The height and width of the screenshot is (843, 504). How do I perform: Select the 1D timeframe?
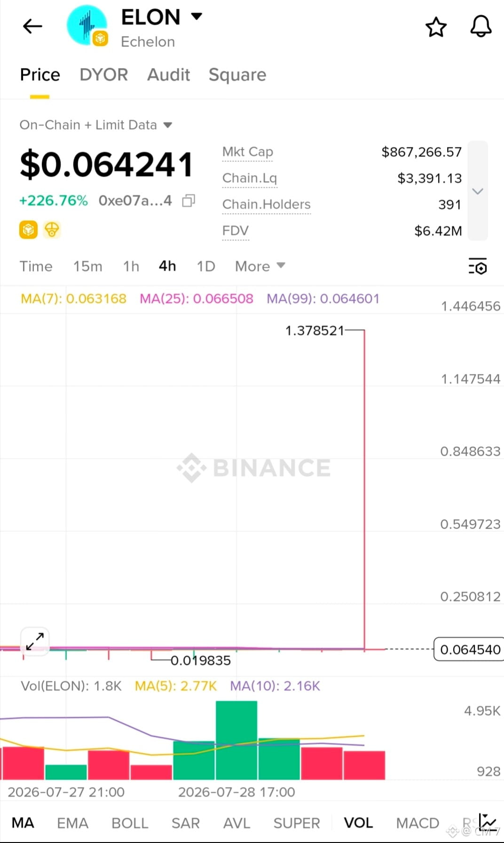[x=206, y=266]
